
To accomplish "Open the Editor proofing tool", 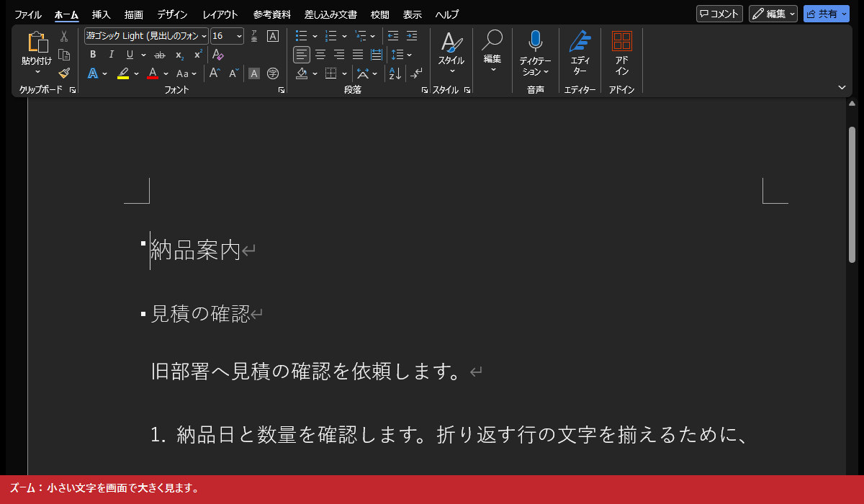I will 580,55.
